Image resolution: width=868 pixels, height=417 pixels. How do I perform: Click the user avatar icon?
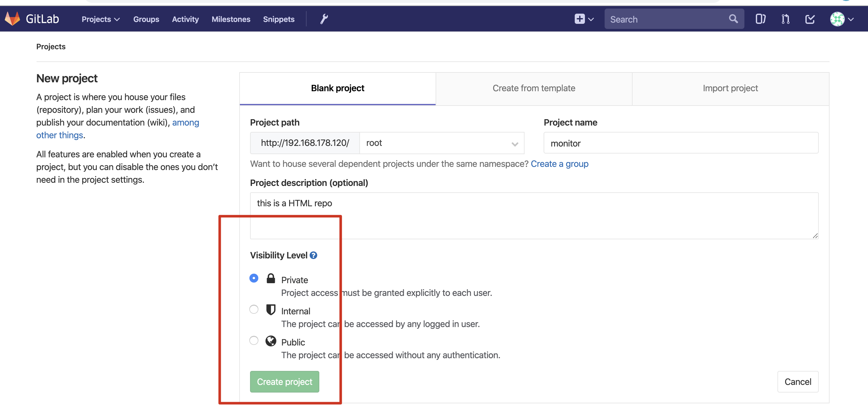click(837, 19)
